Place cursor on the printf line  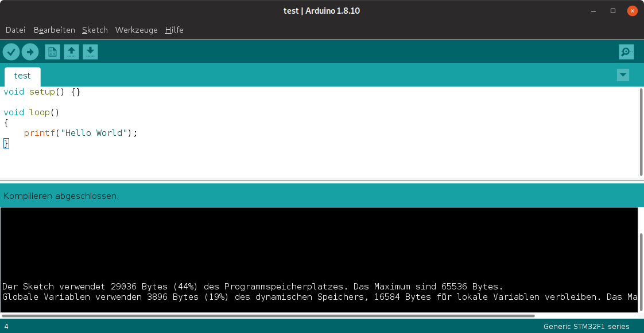(x=80, y=132)
